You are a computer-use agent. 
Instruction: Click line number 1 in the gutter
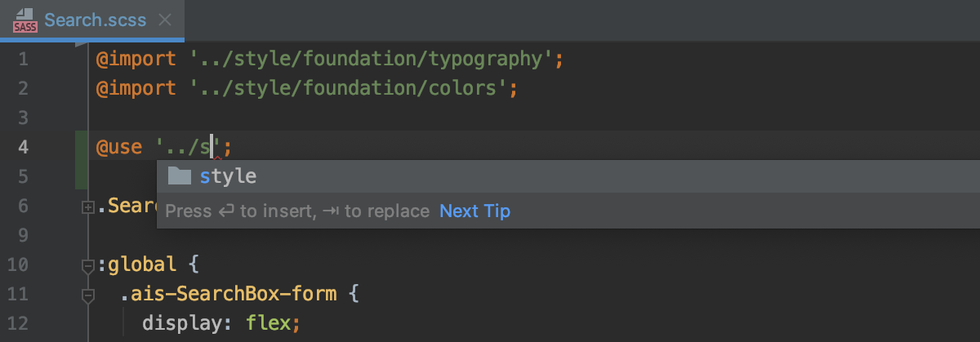pyautogui.click(x=22, y=60)
